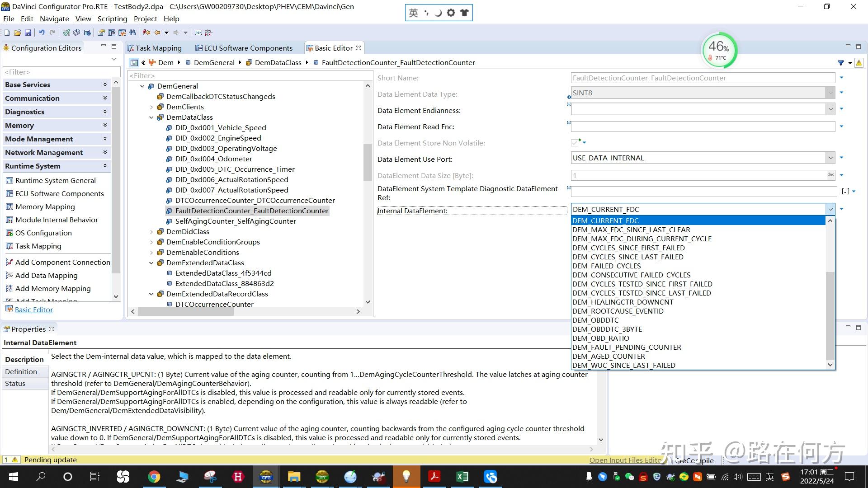Viewport: 868px width, 488px height.
Task: Collapse the DemDataClass tree node
Action: [151, 117]
